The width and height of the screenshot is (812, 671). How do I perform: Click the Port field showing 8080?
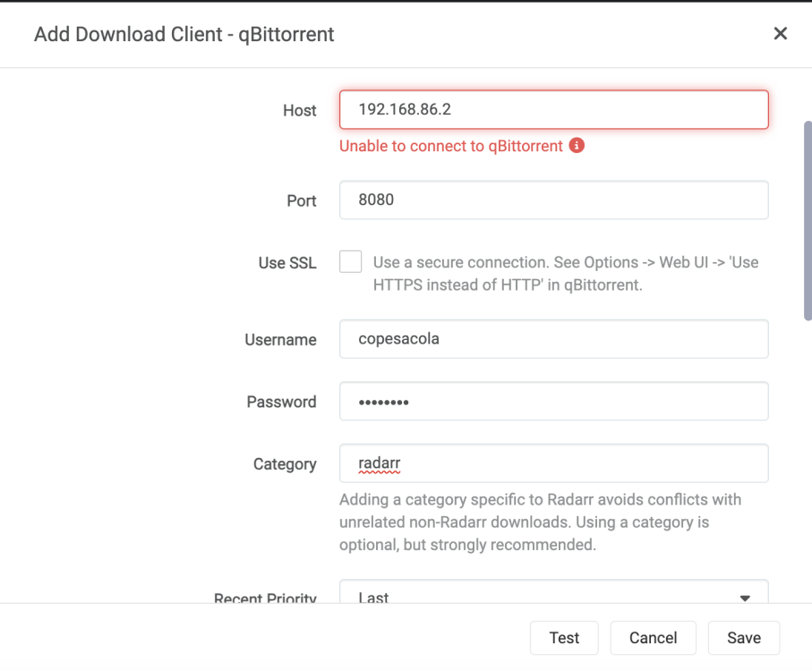553,200
